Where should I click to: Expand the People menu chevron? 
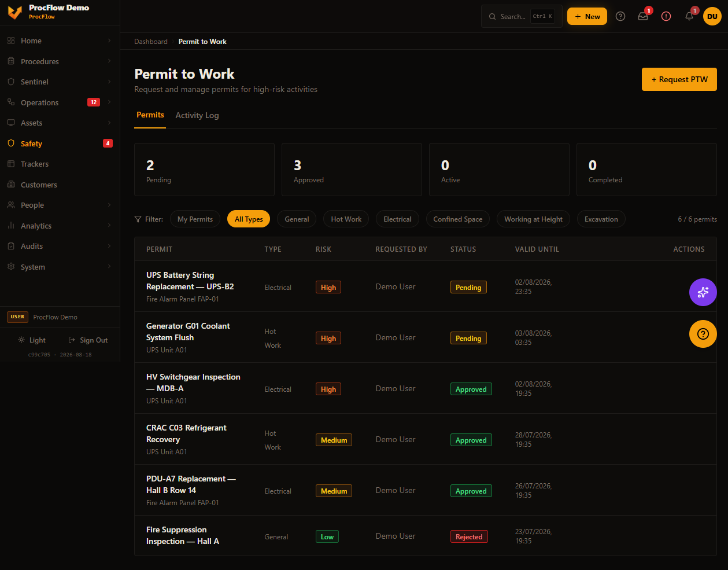pyautogui.click(x=109, y=205)
